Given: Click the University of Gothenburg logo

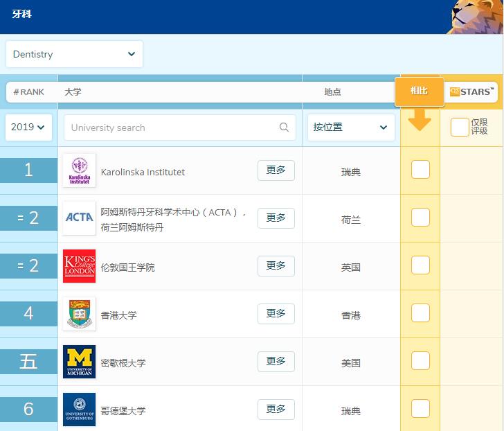Looking at the screenshot, I should tap(79, 410).
